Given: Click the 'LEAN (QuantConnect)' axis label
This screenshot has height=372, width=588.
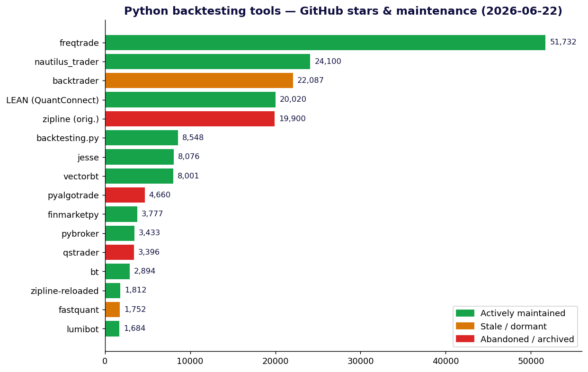Looking at the screenshot, I should 53,100.
